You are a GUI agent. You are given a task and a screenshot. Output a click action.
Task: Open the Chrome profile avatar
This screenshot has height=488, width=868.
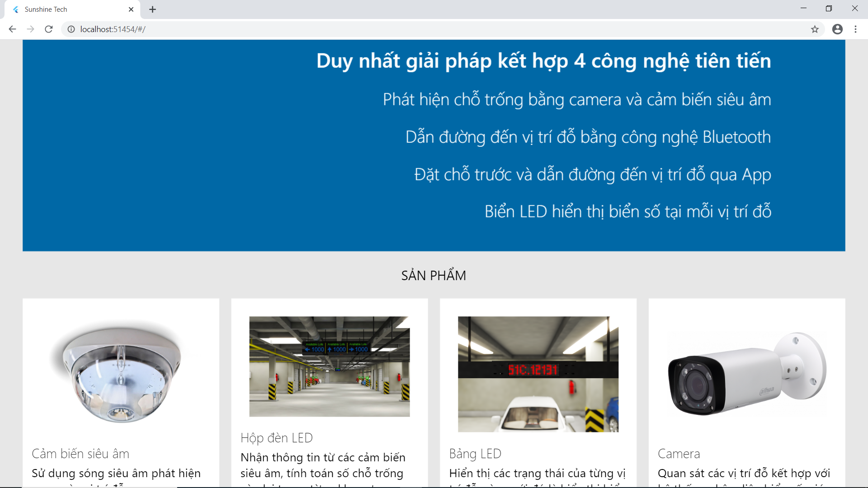click(x=837, y=29)
